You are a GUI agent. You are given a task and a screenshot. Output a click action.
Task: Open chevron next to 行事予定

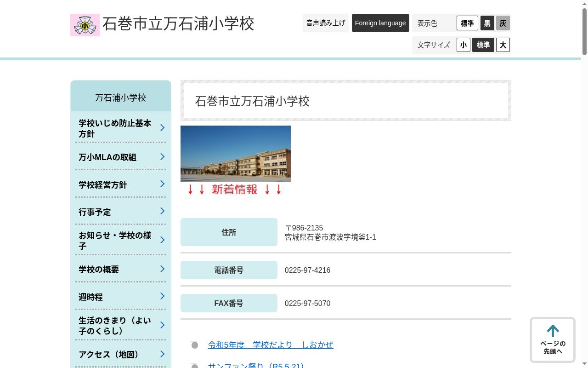pyautogui.click(x=162, y=211)
